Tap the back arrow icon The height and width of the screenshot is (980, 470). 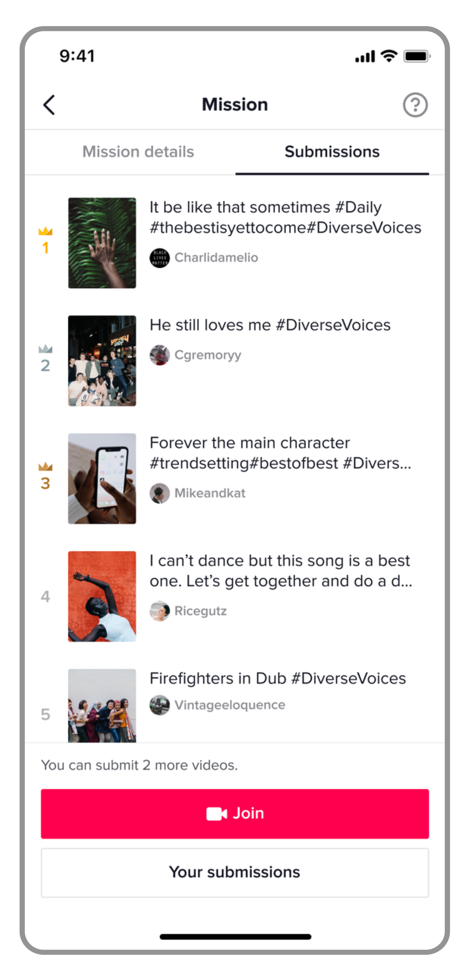tap(49, 105)
